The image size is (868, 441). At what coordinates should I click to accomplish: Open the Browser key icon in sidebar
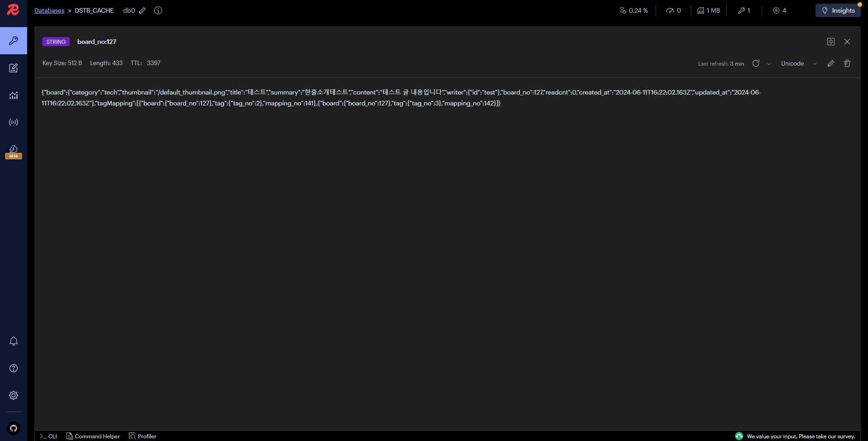[14, 41]
